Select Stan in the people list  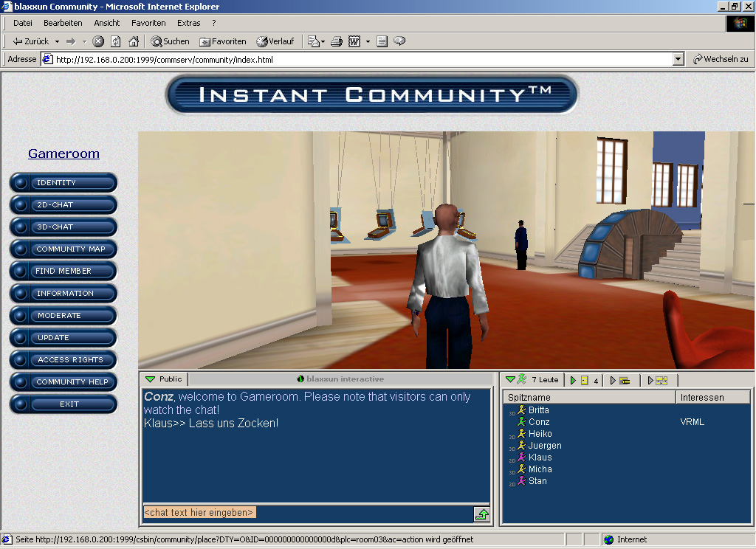tap(537, 481)
